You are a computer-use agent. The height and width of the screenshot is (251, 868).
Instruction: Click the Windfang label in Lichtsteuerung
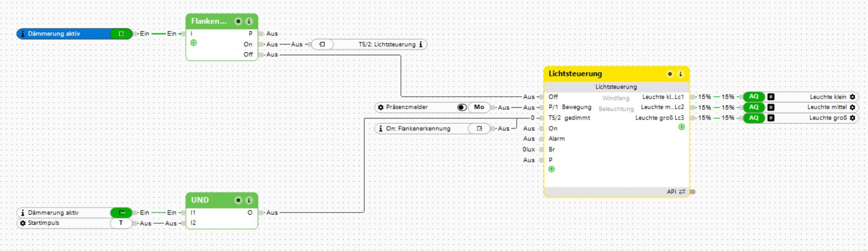point(616,98)
